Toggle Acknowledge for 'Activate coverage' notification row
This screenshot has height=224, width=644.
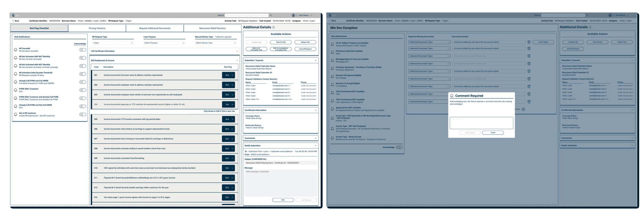pos(83,66)
